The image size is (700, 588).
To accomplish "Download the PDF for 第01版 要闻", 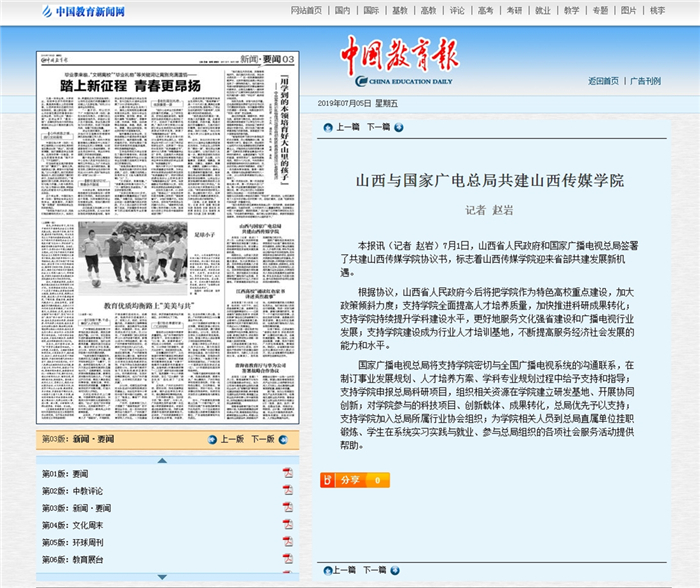I will (x=287, y=473).
